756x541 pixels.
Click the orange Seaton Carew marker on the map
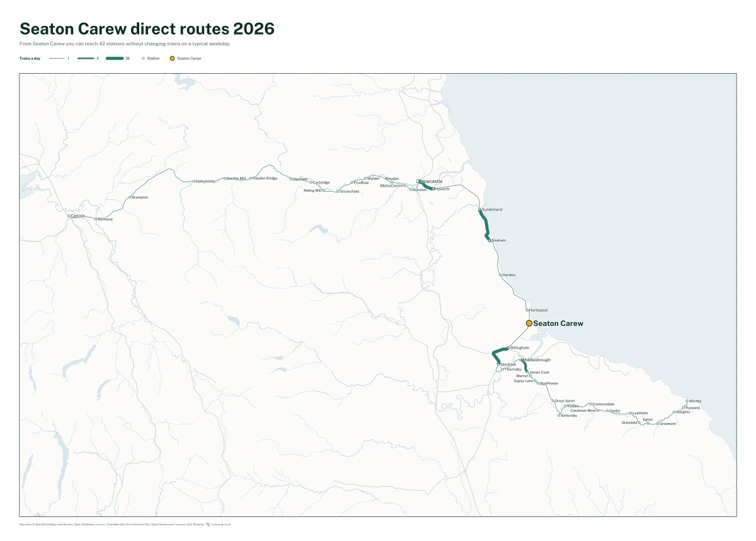coord(529,323)
